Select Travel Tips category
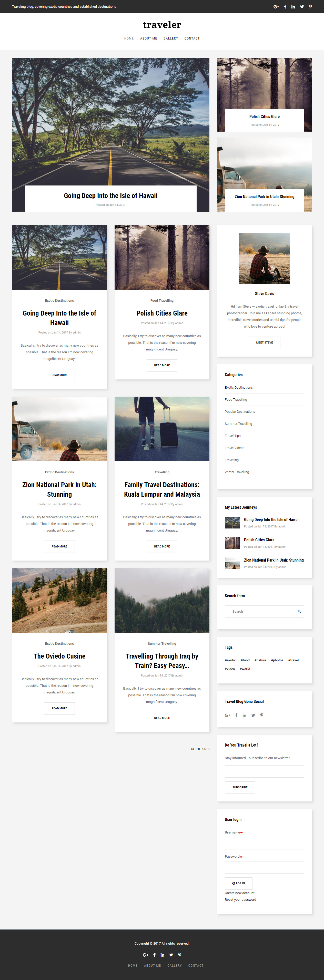Image resolution: width=324 pixels, height=980 pixels. pos(233,436)
